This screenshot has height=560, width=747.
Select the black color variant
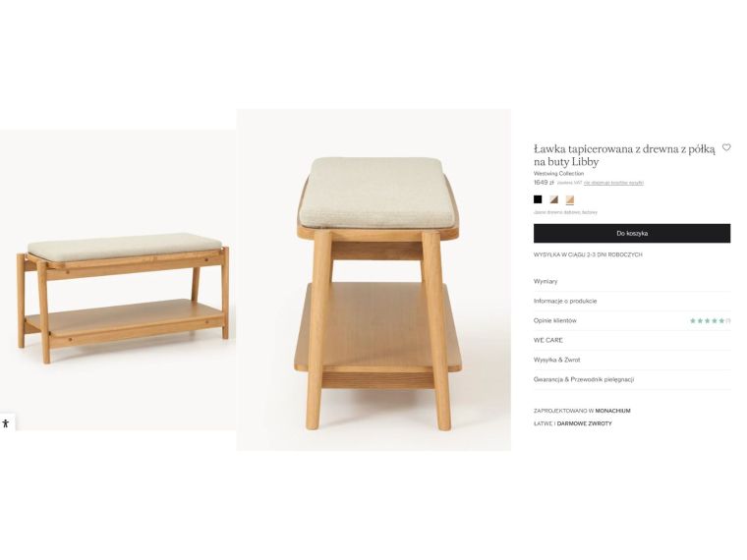click(x=538, y=199)
